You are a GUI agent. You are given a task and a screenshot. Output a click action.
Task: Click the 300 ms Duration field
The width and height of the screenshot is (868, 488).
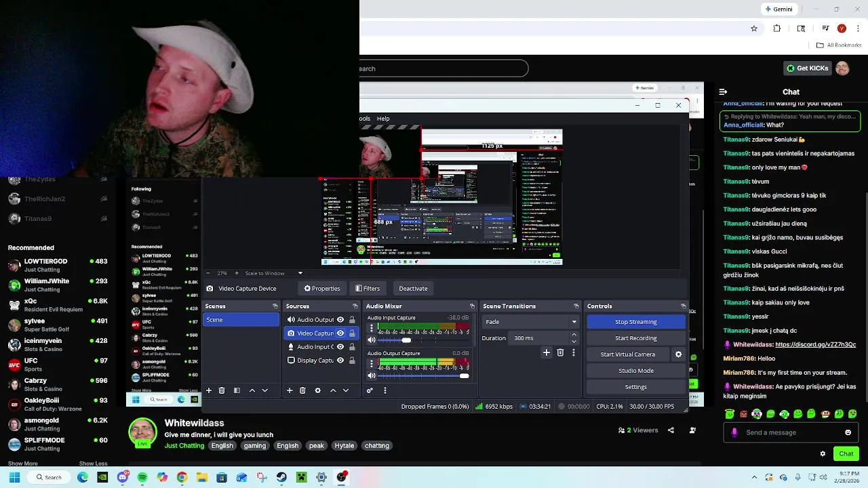540,338
